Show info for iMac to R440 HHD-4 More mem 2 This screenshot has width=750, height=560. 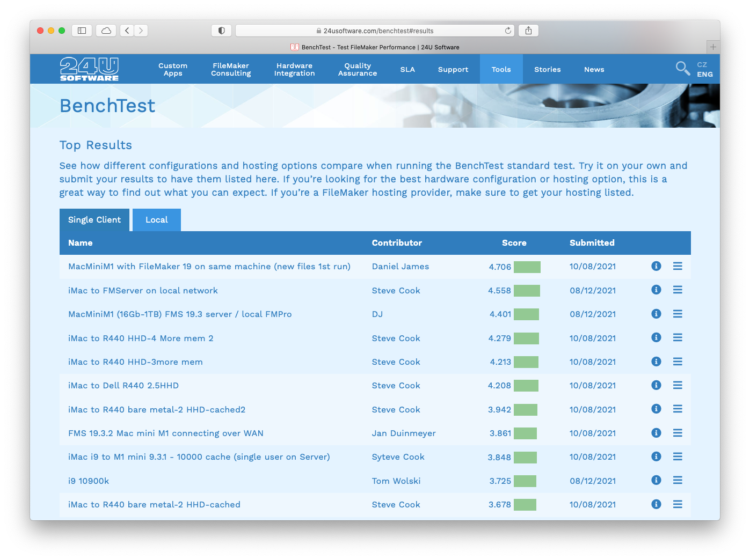[x=656, y=337]
